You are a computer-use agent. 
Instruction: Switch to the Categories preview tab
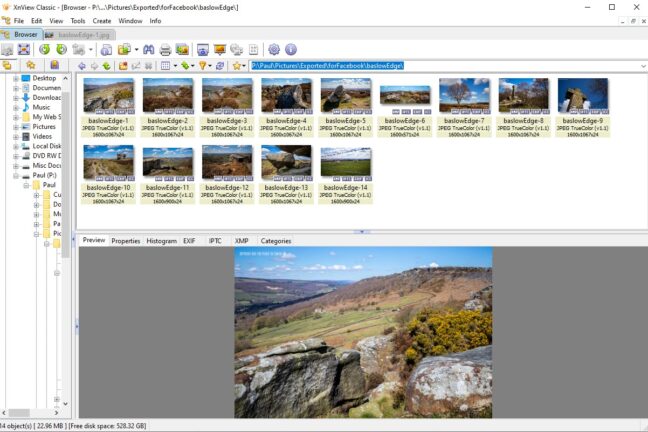pyautogui.click(x=276, y=241)
